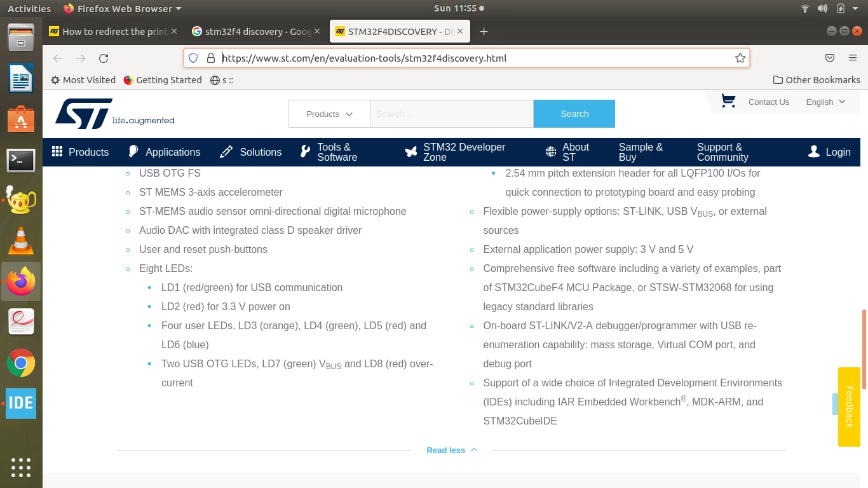Open the Getting Started bookmark
The width and height of the screenshot is (868, 488).
click(162, 80)
